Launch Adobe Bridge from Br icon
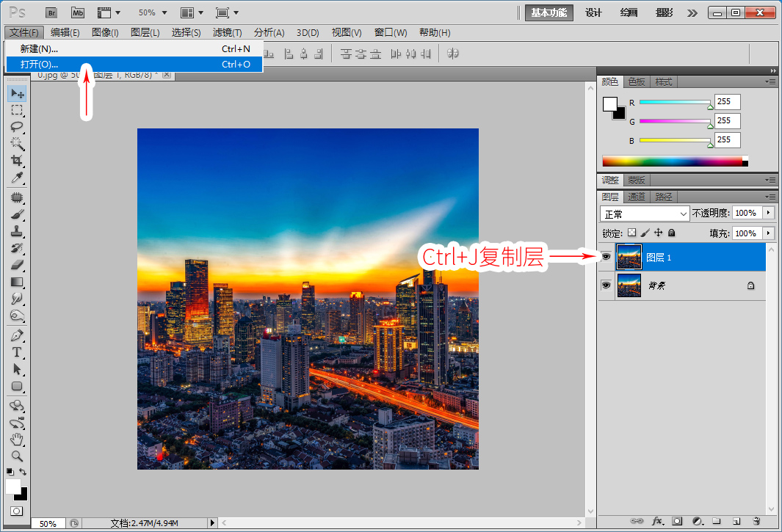Screen dimensions: 782x532 click(51, 12)
